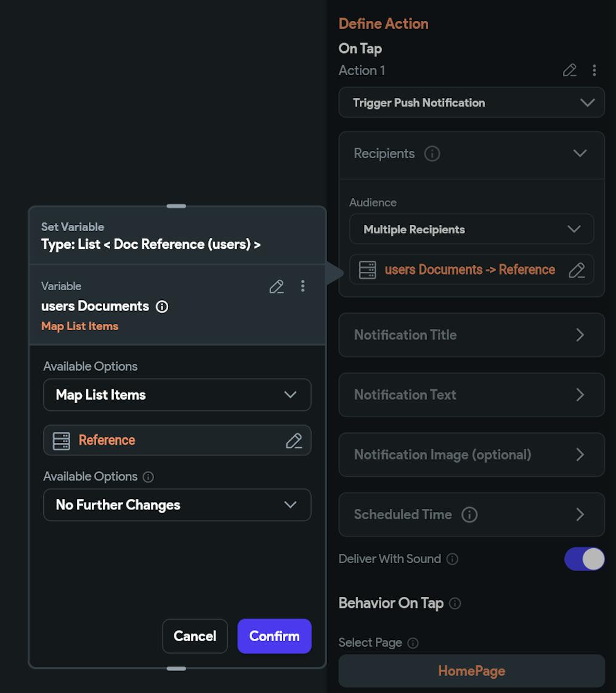Open the Action 1 three-dot menu

click(594, 70)
